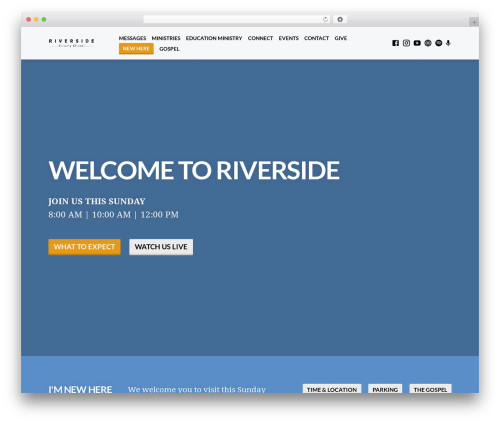Open a new browser tab with plus button
The image size is (500, 423).
[474, 22]
